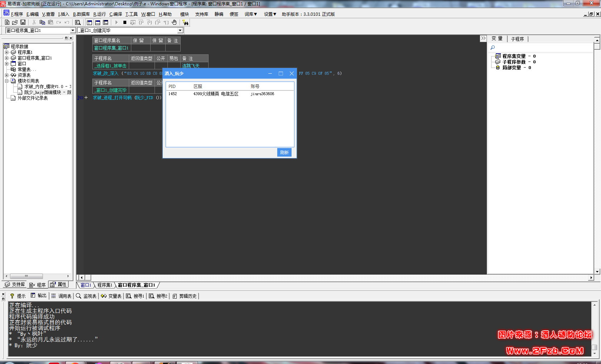Collapse the 模块引用表 tree node
The height and width of the screenshot is (364, 601).
[x=6, y=81]
